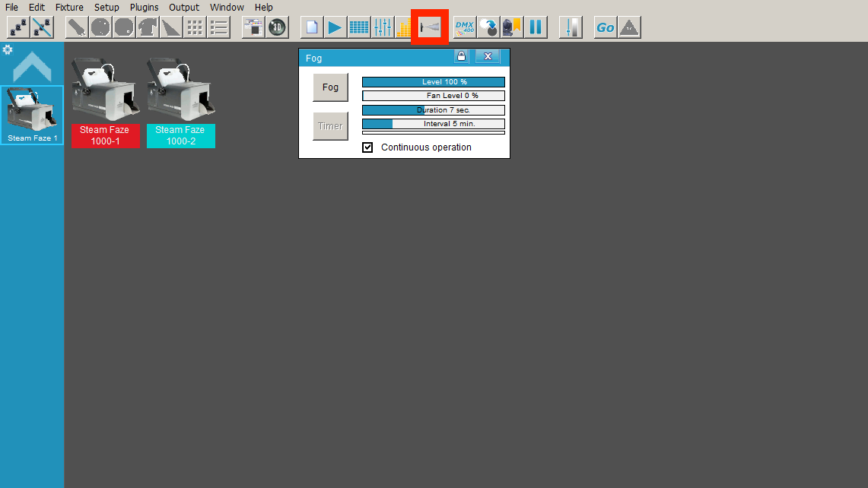Open the master intensity fader icon
This screenshot has height=488, width=868.
click(x=571, y=27)
